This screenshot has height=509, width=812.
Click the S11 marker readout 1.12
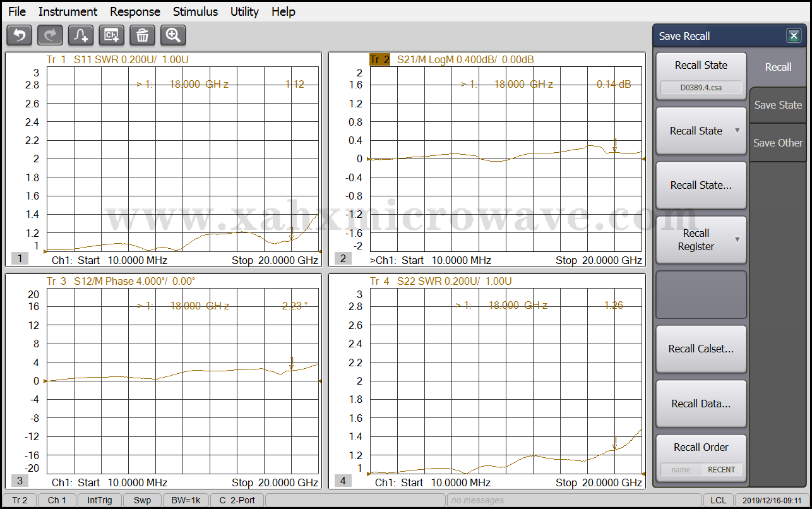click(295, 84)
